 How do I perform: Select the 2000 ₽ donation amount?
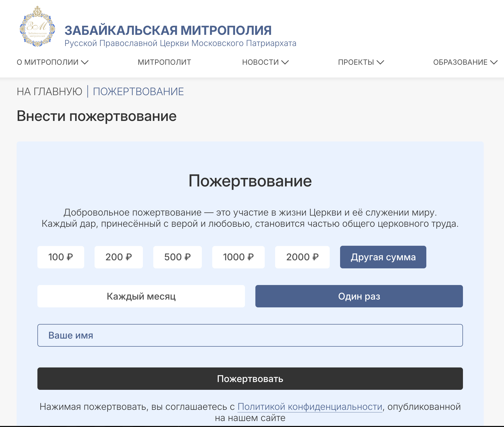pyautogui.click(x=302, y=257)
